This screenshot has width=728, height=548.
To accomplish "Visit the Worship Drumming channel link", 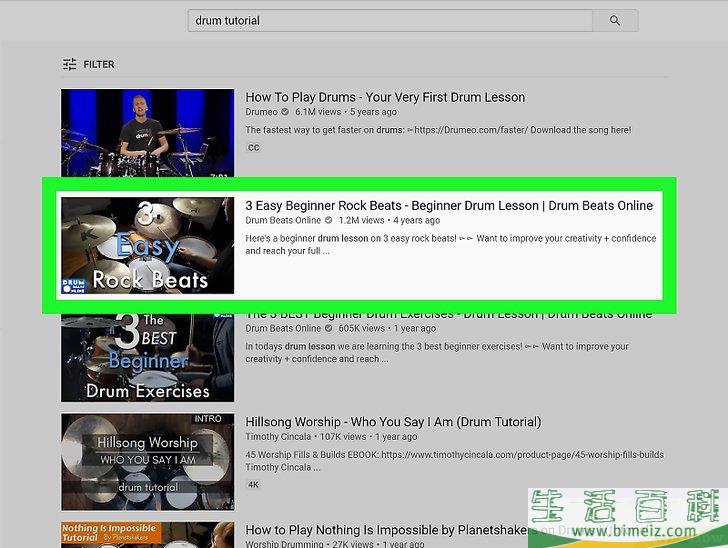I will pos(284,544).
